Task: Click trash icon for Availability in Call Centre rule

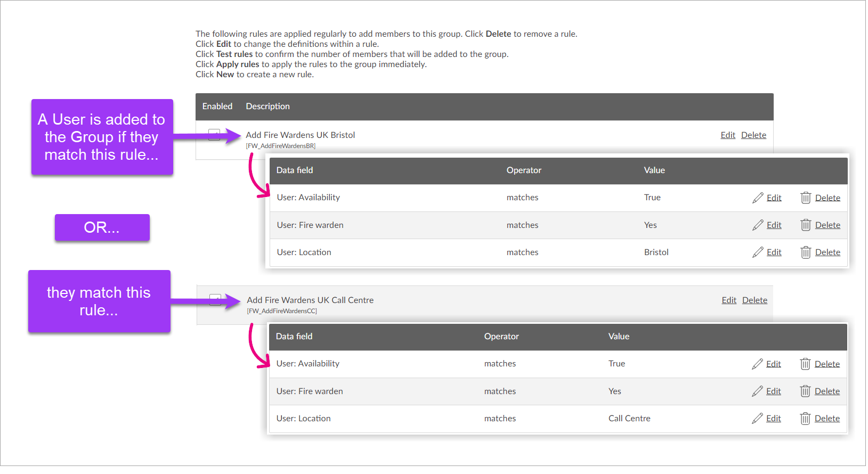Action: pyautogui.click(x=805, y=364)
